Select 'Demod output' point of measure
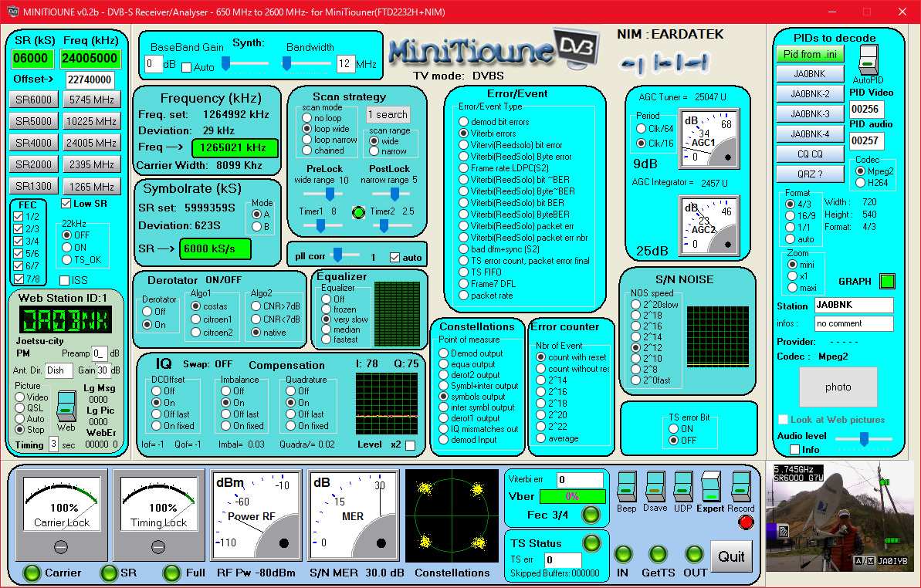921x588 pixels. click(x=444, y=353)
